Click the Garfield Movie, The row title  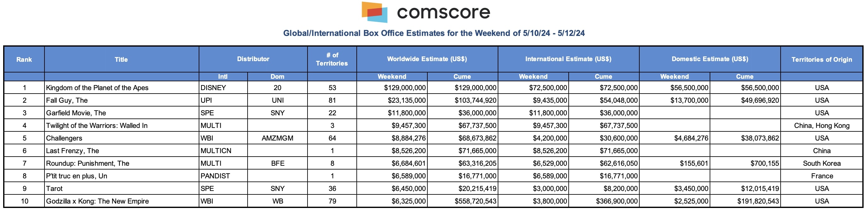[x=76, y=113]
